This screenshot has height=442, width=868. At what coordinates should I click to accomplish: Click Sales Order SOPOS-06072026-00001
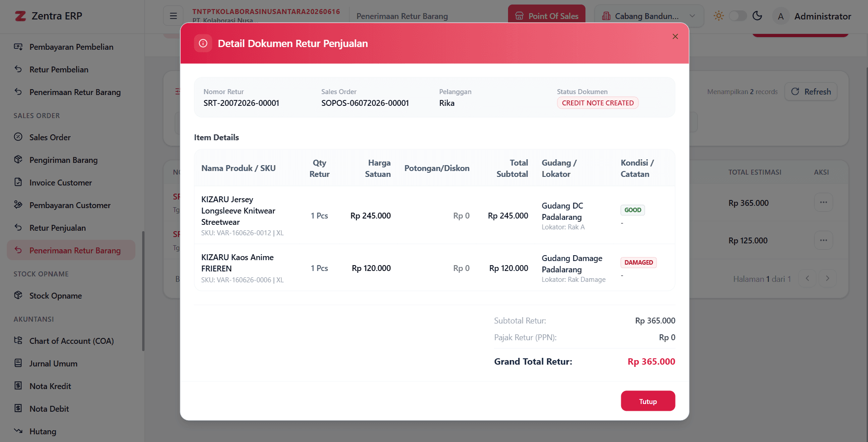tap(365, 103)
